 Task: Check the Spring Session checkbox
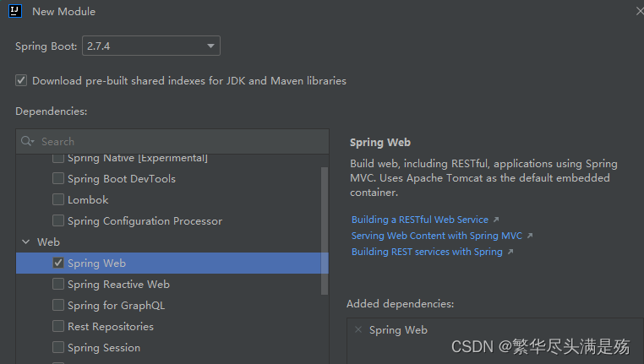[x=58, y=348]
